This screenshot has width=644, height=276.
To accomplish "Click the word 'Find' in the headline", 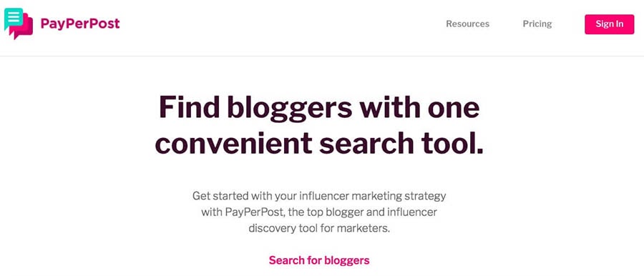I will [x=190, y=107].
